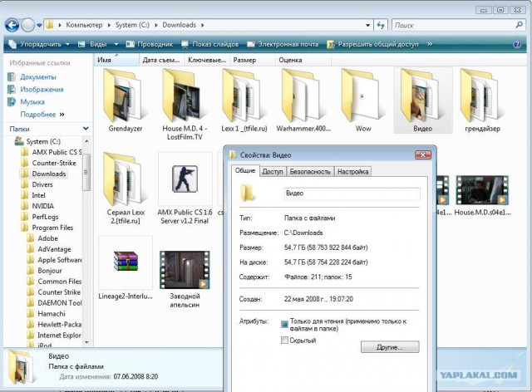Sort by the Имя column header
The image size is (532, 392).
coord(116,60)
